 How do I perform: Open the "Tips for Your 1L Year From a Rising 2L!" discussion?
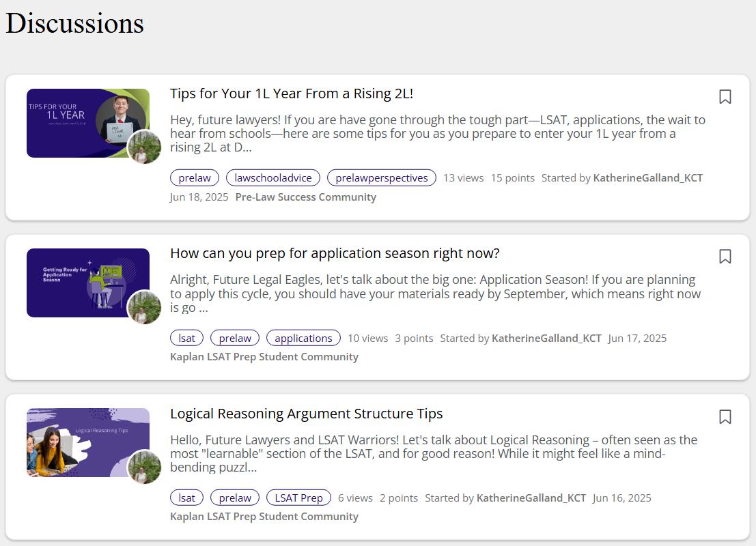[x=292, y=94]
